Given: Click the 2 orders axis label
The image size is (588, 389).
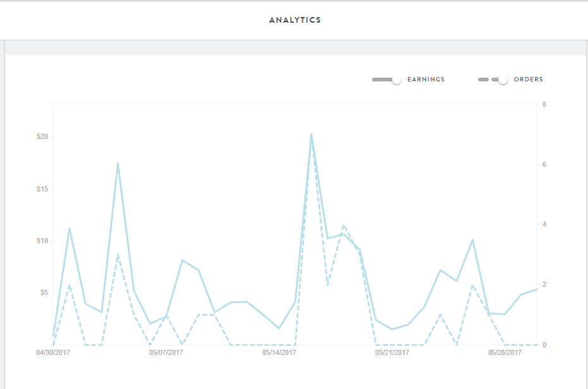Looking at the screenshot, I should point(544,284).
